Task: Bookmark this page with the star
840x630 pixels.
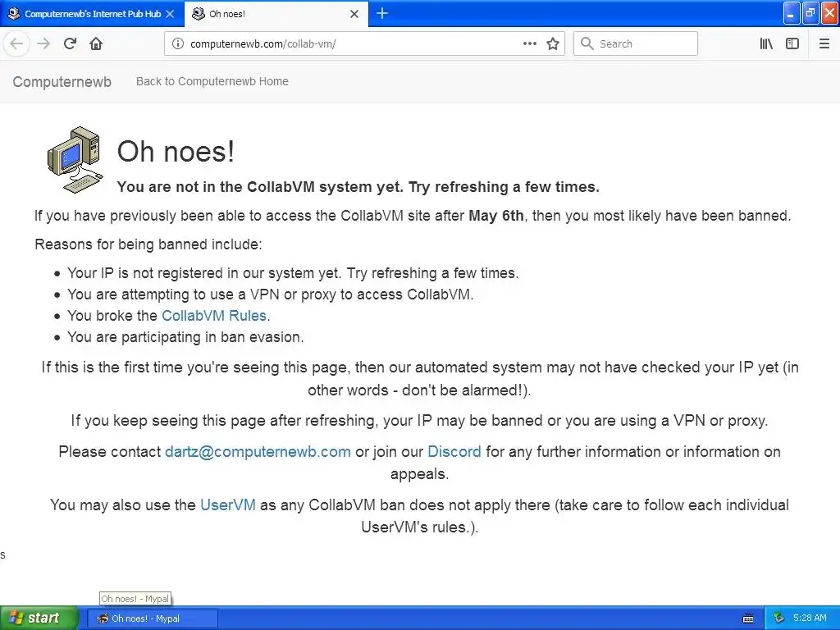Action: pos(553,43)
